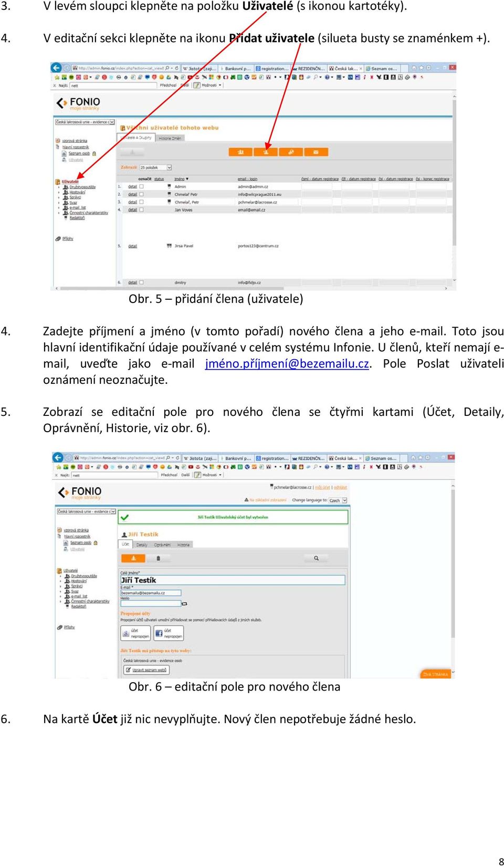Click the detail link in the Jirsa Pavel row
Viewport: 504px width, 867px height.
pyautogui.click(x=132, y=246)
